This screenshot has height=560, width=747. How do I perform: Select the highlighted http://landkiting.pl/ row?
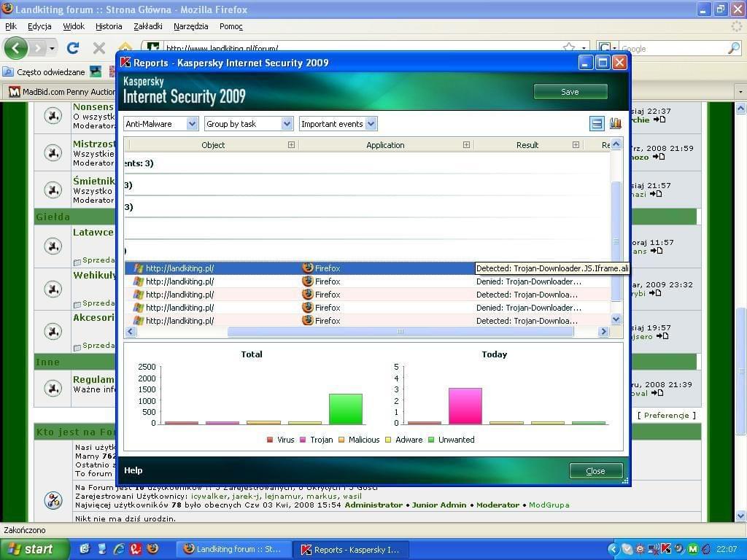pos(300,268)
